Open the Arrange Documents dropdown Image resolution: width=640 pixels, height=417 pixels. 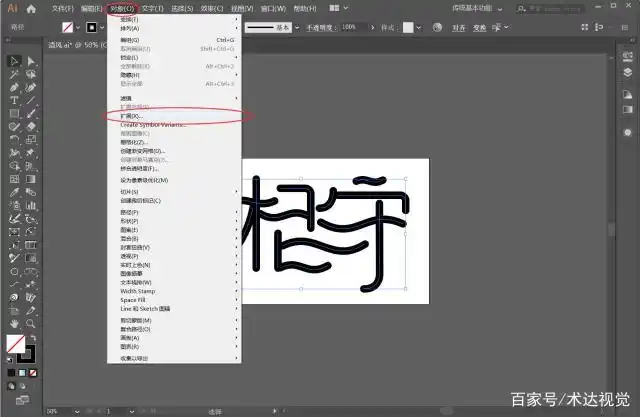pos(339,8)
